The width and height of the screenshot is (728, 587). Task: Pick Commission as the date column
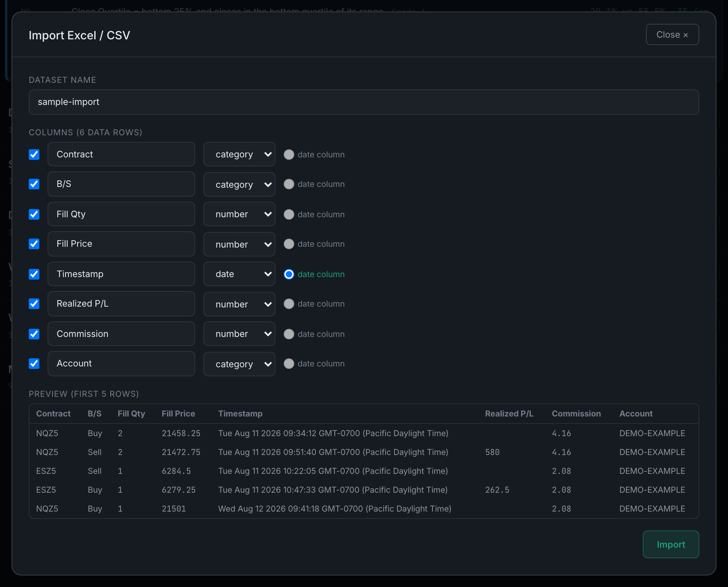point(289,334)
